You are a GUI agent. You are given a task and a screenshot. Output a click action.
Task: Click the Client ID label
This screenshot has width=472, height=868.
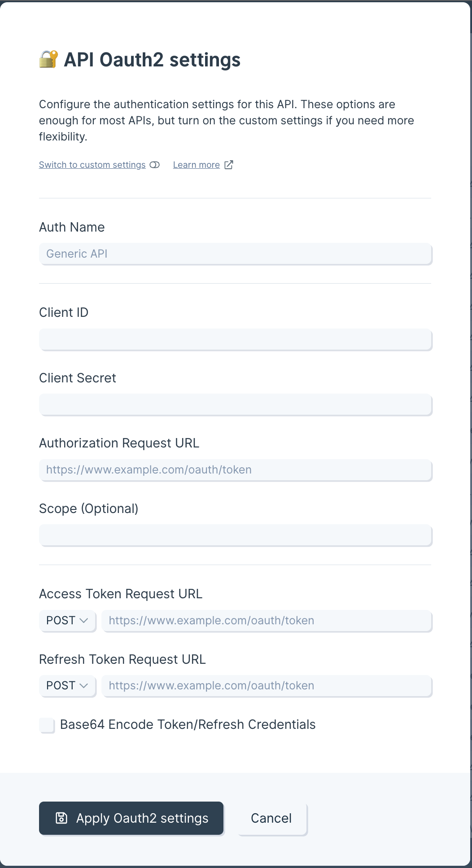(x=64, y=312)
